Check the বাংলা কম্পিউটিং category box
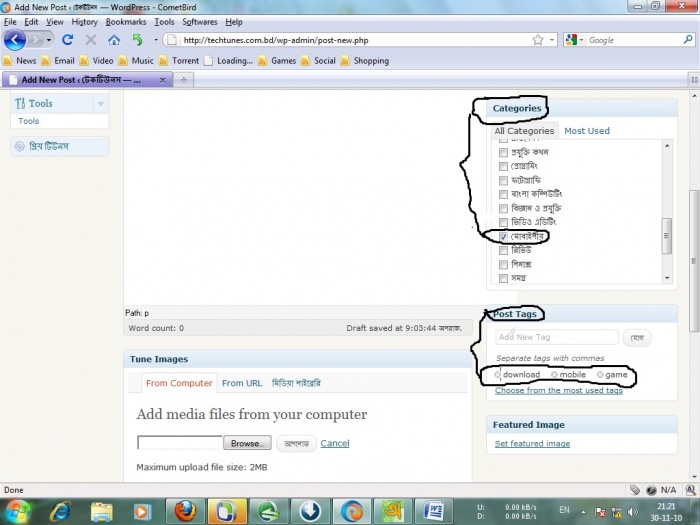Image resolution: width=700 pixels, height=525 pixels. [x=503, y=195]
